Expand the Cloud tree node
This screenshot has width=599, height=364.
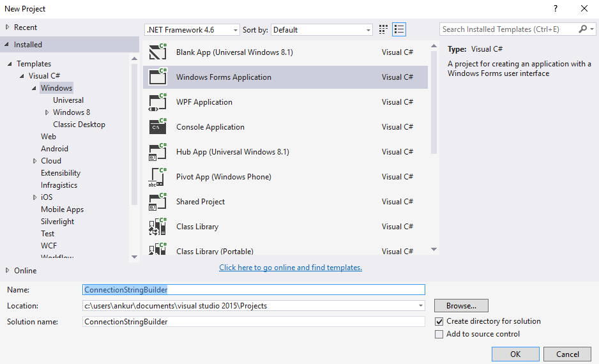35,161
